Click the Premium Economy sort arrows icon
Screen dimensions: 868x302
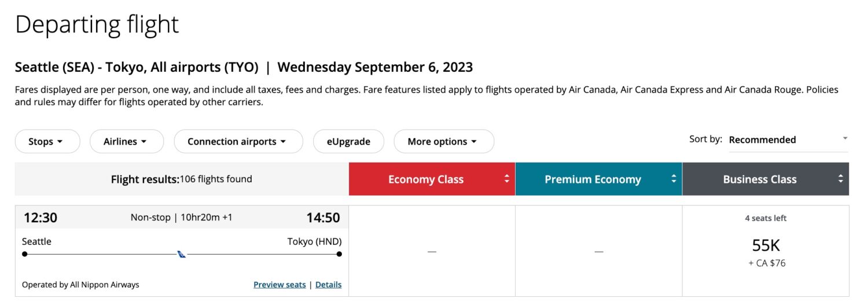click(674, 179)
